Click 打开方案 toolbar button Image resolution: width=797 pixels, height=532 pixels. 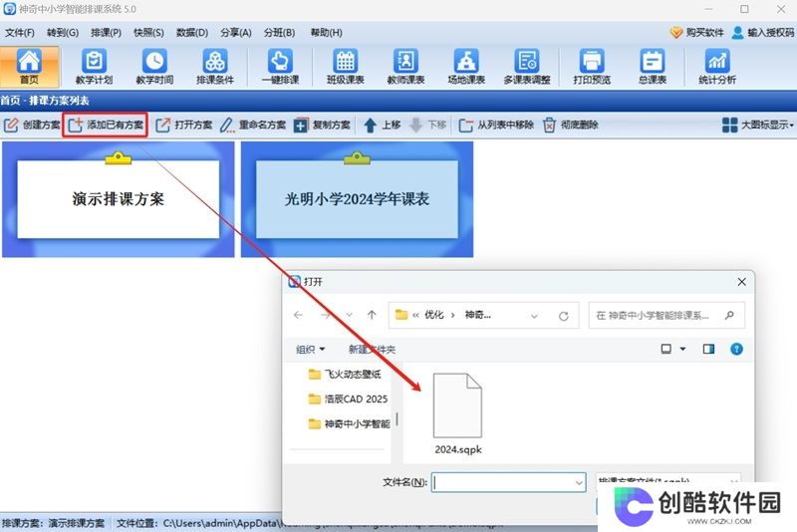click(183, 125)
